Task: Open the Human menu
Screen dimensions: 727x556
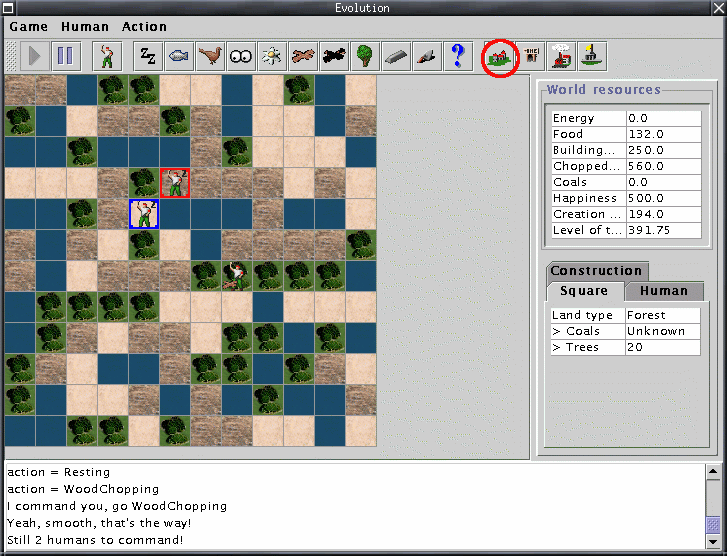Action: [x=85, y=27]
